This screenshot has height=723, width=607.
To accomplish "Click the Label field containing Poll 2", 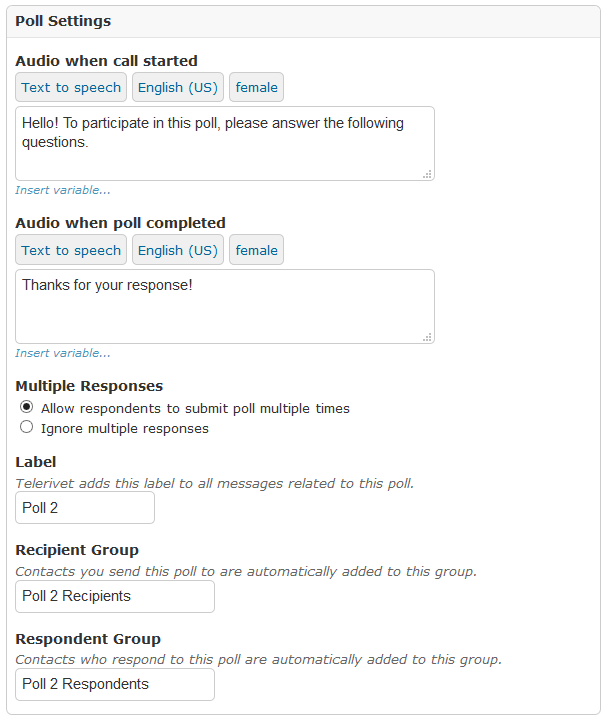I will point(85,508).
